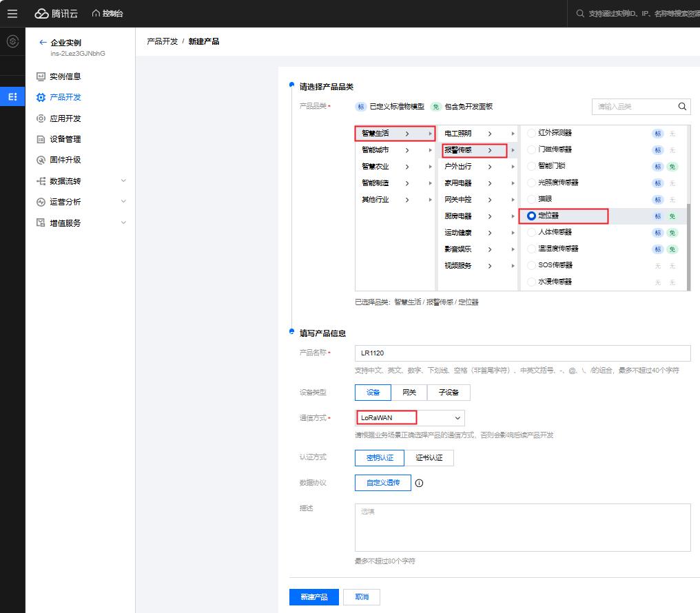Click the 免 badge on 温湿度传感器 row

672,249
